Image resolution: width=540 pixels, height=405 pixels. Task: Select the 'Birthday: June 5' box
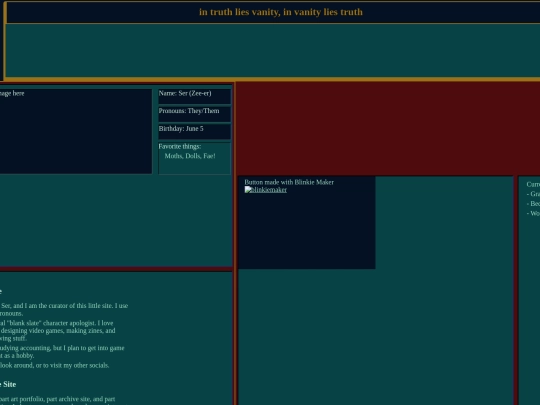(195, 132)
